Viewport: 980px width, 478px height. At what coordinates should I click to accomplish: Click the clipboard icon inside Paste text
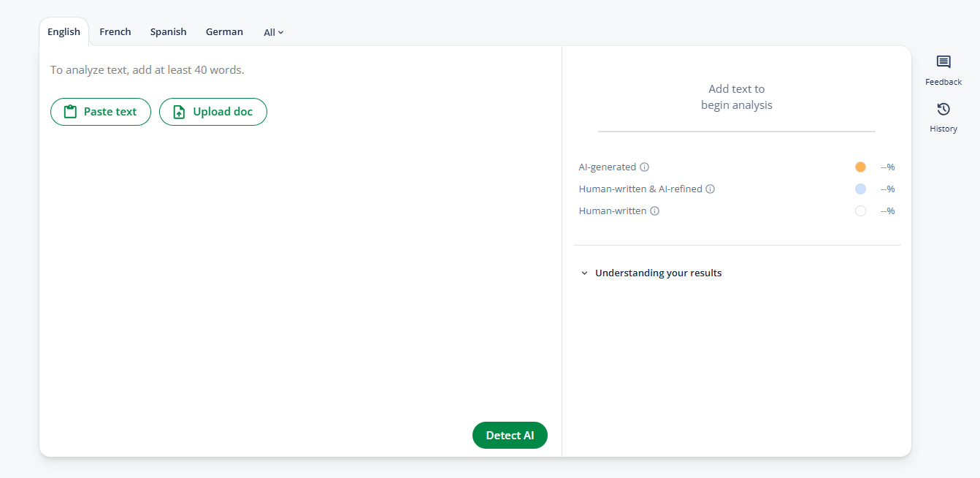(70, 111)
